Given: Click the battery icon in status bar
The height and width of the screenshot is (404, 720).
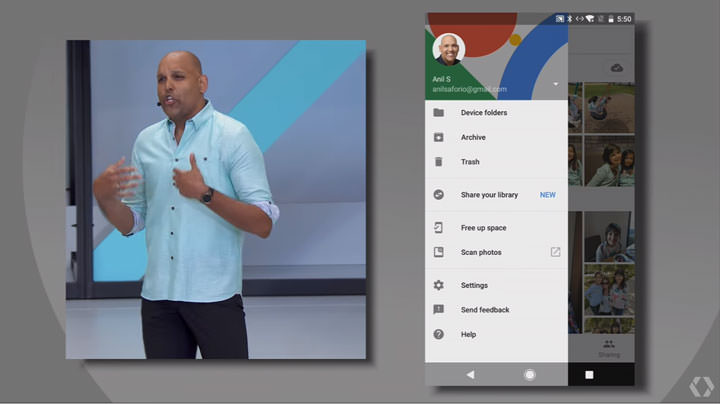Looking at the screenshot, I should 611,19.
